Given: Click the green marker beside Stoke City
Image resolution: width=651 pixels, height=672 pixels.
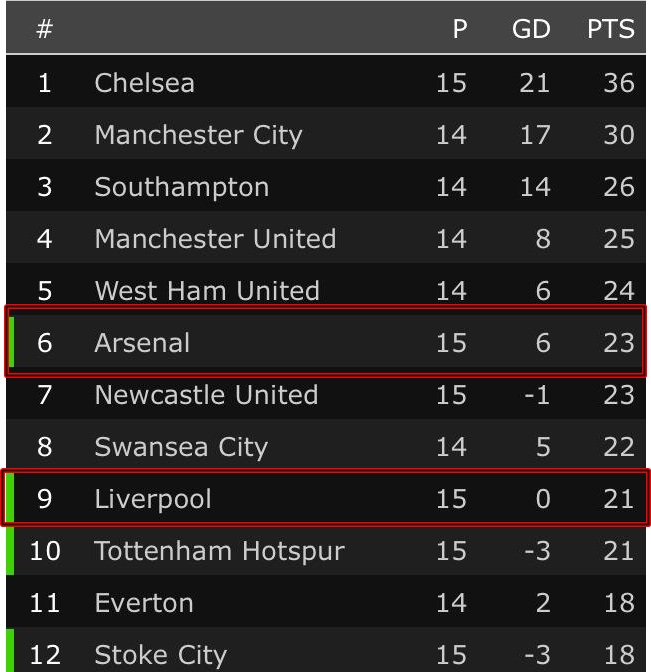Looking at the screenshot, I should (x=10, y=651).
